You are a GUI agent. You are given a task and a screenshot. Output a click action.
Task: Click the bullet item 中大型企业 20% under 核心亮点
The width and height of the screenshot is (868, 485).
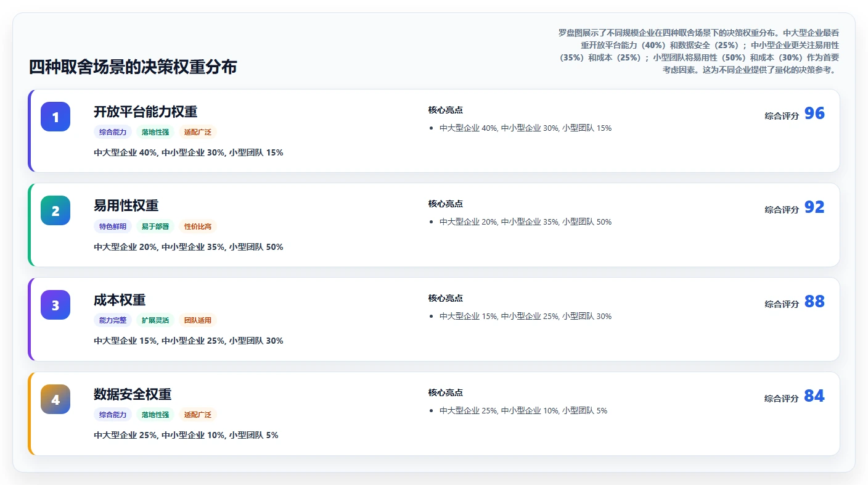(525, 222)
